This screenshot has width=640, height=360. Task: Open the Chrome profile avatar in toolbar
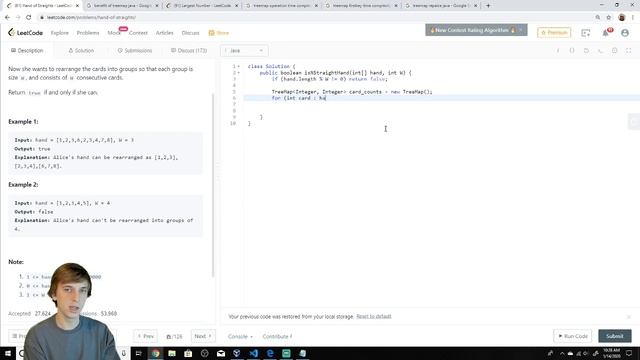pos(622,17)
